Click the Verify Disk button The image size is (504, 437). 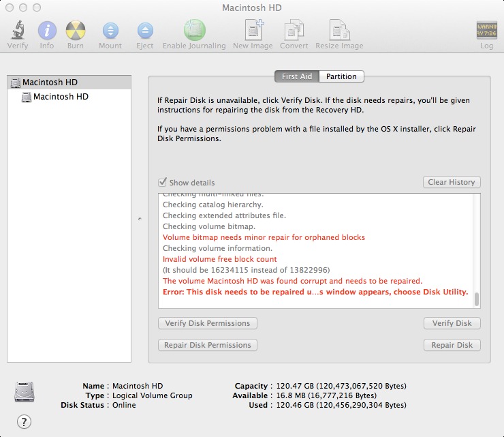click(x=452, y=323)
